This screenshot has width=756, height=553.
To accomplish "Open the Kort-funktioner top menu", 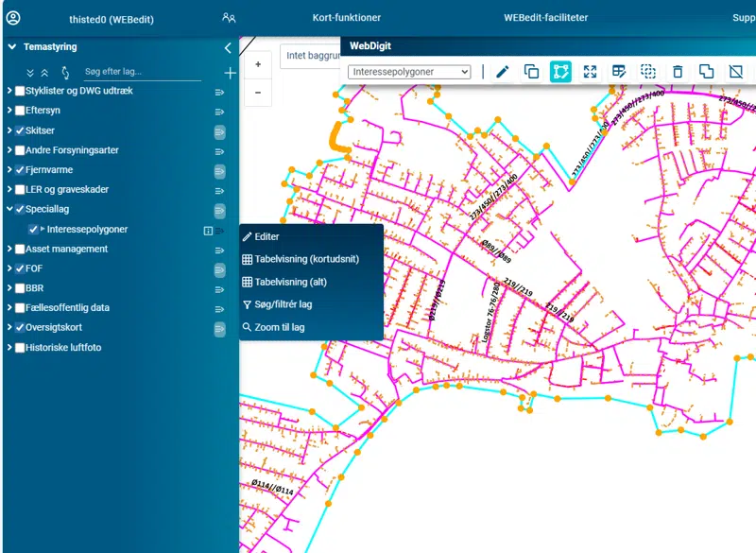I will point(346,18).
